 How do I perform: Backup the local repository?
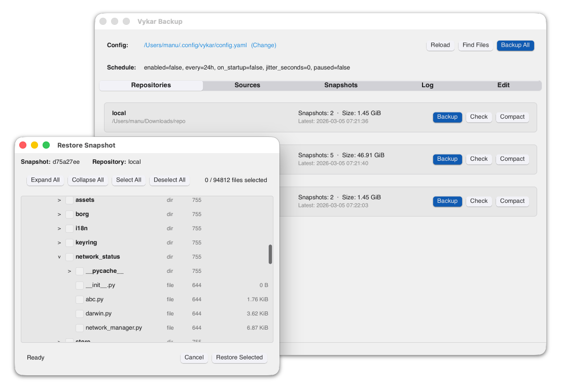click(x=447, y=117)
